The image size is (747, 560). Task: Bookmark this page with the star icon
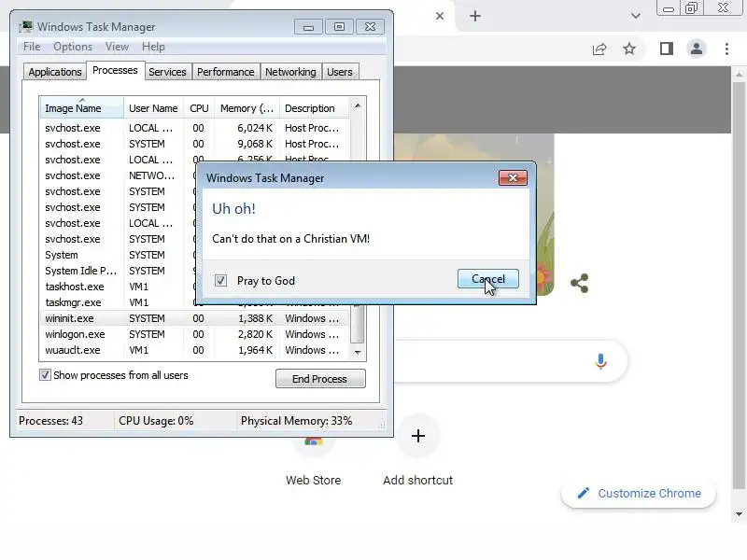629,49
